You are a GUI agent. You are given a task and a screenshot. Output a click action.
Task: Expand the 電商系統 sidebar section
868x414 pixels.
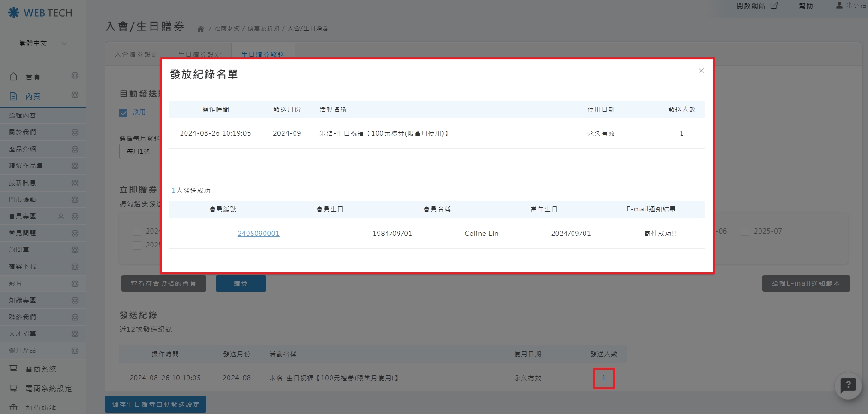tap(41, 369)
